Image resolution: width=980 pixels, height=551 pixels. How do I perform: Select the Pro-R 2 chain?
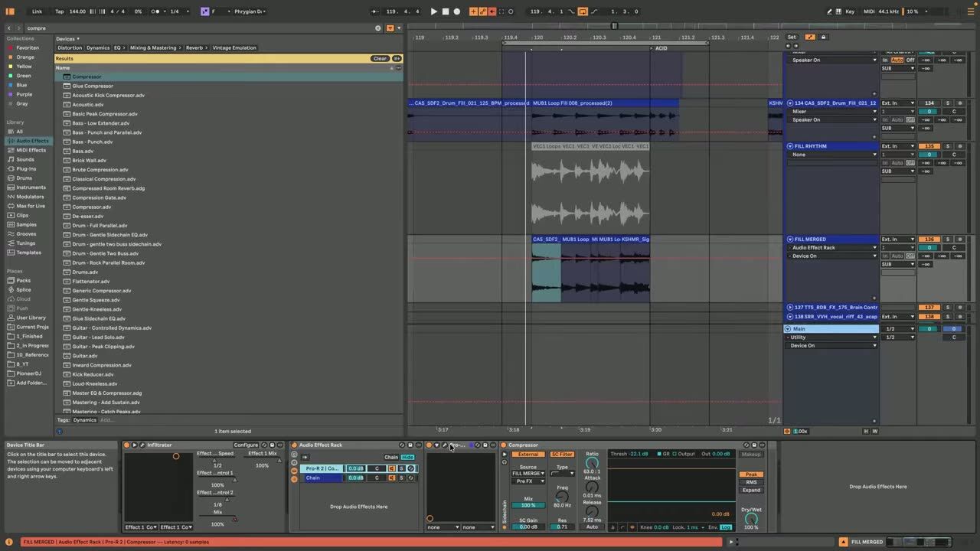coord(322,468)
